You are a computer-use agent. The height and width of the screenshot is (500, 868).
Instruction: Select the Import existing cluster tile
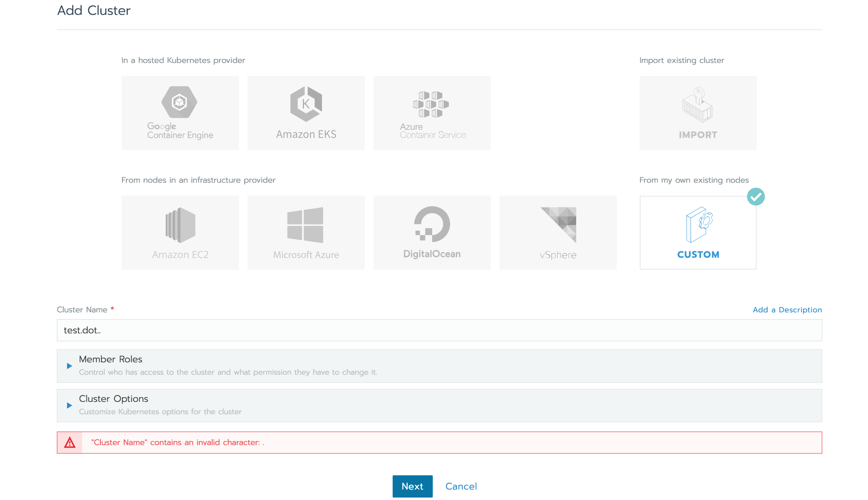[698, 113]
